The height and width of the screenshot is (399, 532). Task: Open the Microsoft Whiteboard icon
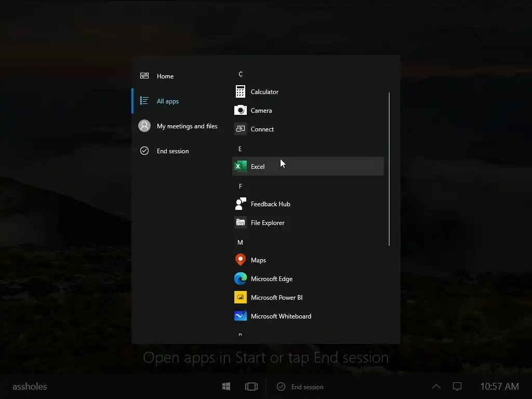pyautogui.click(x=240, y=316)
